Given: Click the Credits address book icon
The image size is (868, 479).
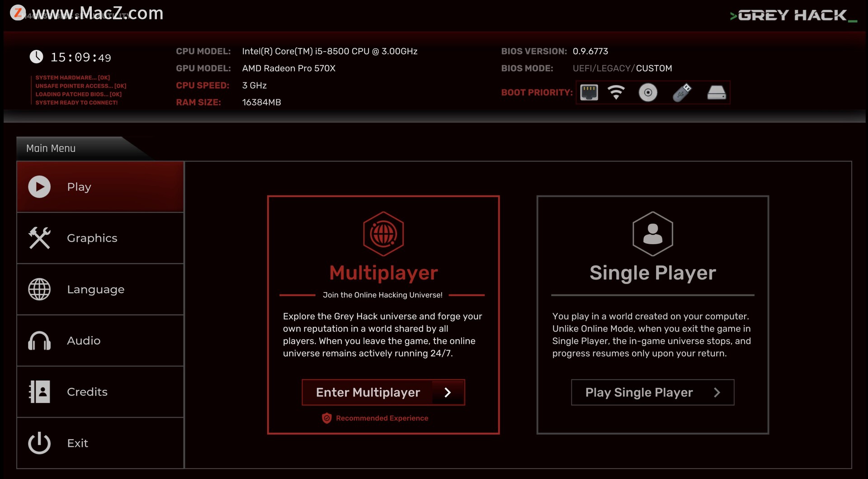Looking at the screenshot, I should click(x=39, y=392).
